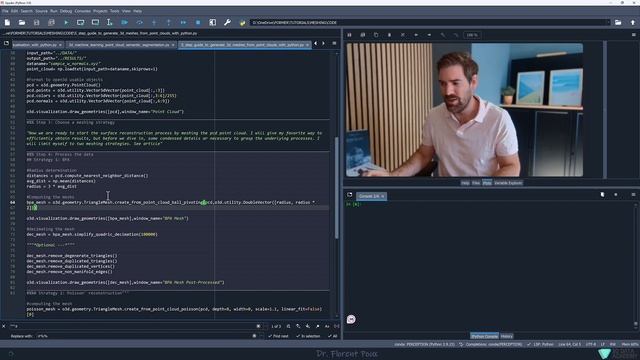Run the current cell icon
This screenshot has height=360, width=640.
80,22
